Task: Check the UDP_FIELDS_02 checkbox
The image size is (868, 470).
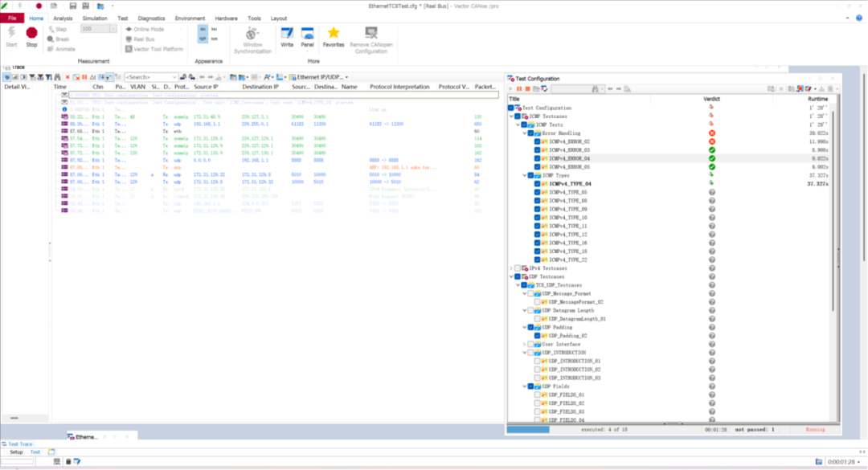Action: 537,403
